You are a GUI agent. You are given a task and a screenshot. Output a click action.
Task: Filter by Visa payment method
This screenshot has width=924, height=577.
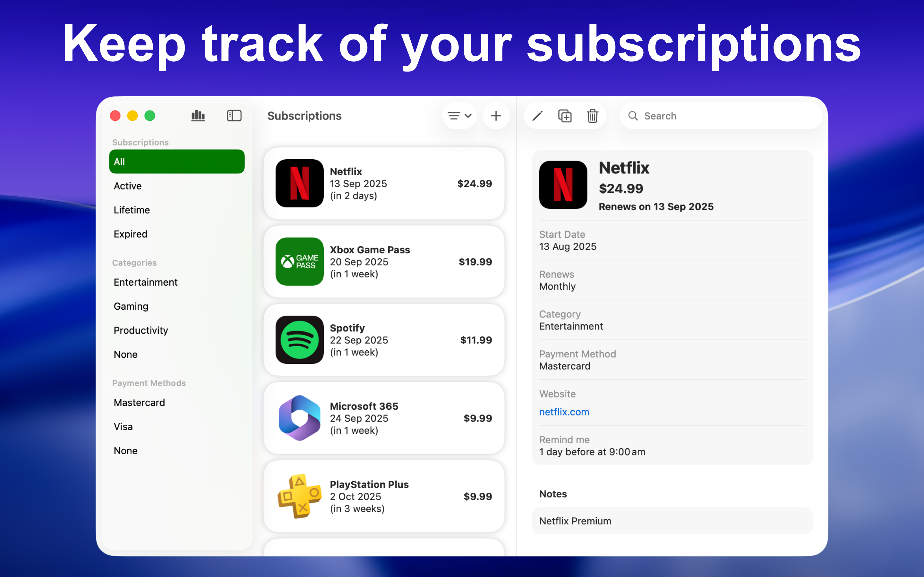click(123, 427)
